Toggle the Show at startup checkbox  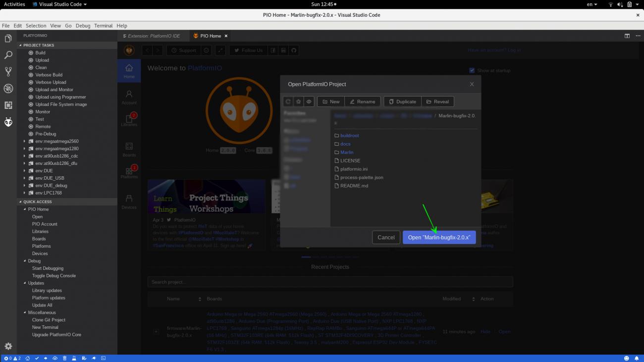point(472,70)
